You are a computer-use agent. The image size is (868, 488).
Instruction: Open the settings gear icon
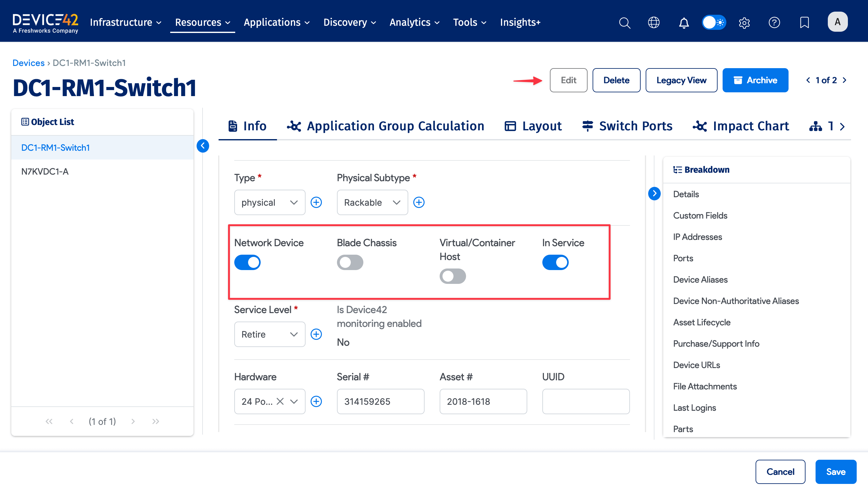point(744,23)
